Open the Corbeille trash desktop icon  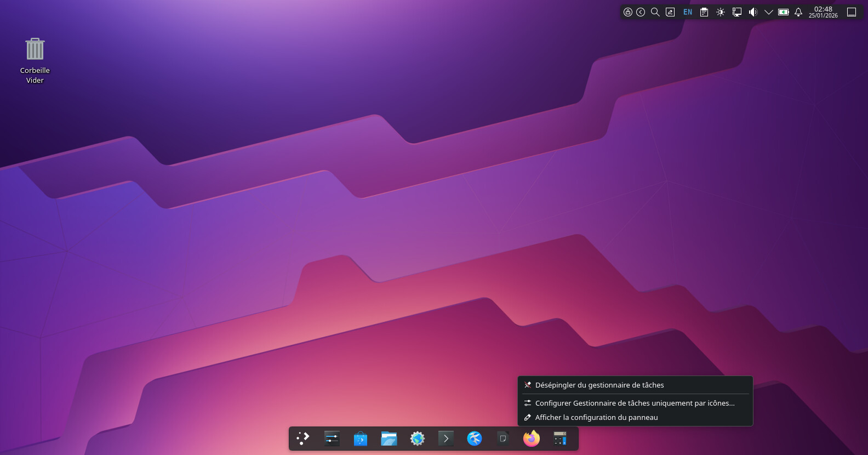click(x=35, y=50)
